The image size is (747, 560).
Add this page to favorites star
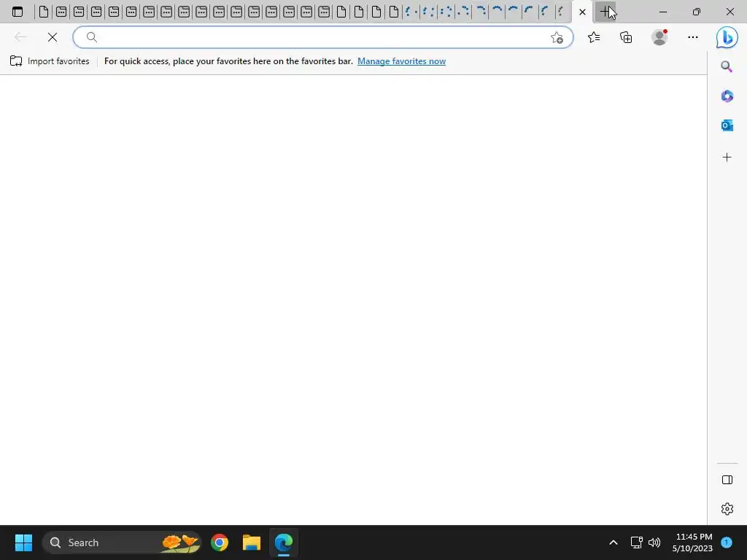[557, 38]
